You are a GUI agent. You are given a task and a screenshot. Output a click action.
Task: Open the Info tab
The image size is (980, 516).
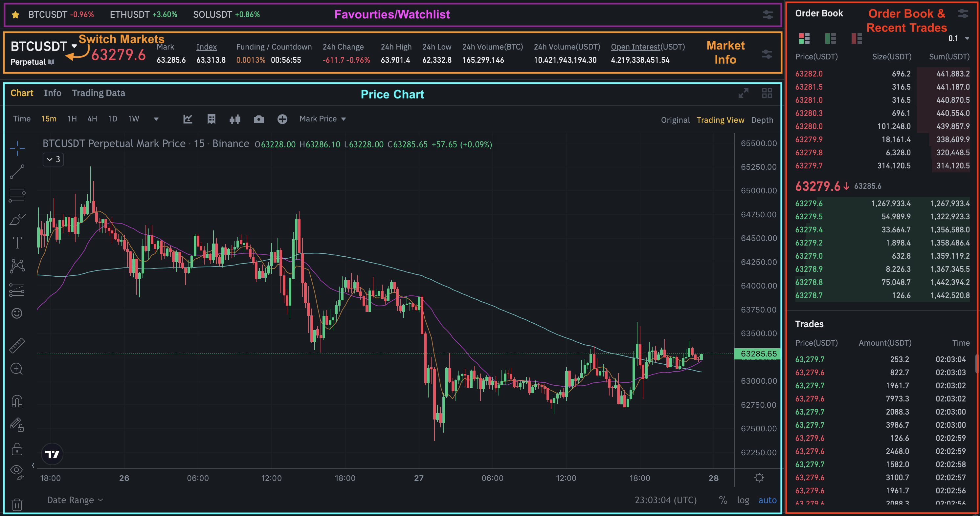pyautogui.click(x=53, y=93)
